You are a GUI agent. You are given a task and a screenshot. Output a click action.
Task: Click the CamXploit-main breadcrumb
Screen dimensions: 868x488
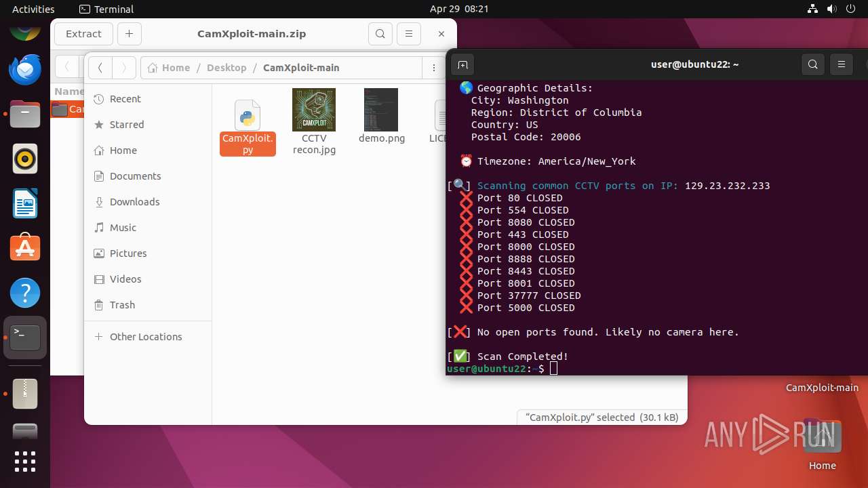[301, 68]
